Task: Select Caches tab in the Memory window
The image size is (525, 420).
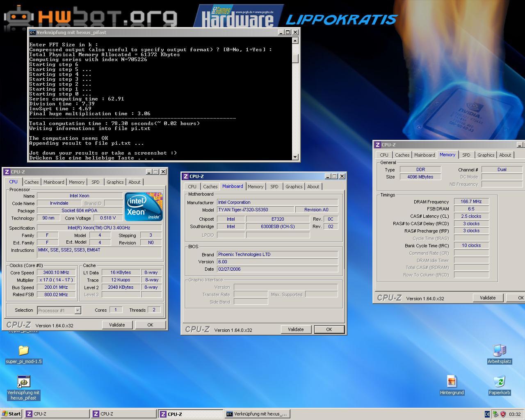Action: 402,155
